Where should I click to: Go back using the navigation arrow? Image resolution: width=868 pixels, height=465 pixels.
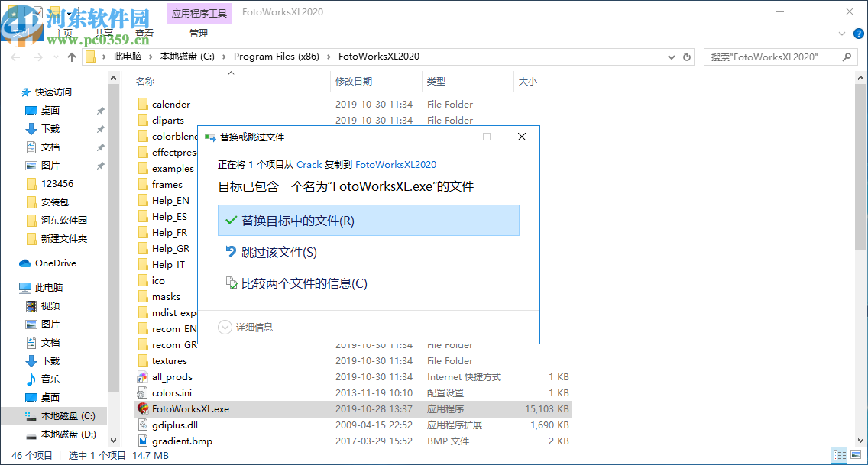[x=16, y=57]
